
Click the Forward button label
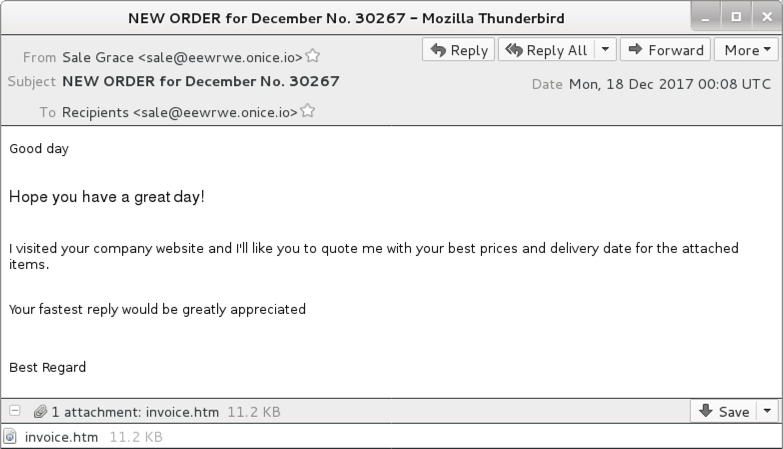(x=676, y=50)
